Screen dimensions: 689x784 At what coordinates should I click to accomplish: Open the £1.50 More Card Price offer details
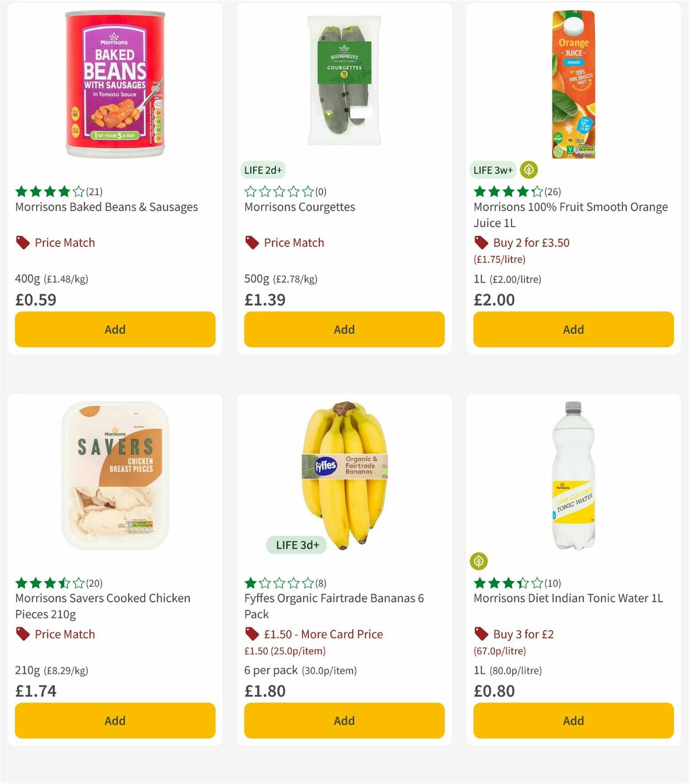[322, 634]
